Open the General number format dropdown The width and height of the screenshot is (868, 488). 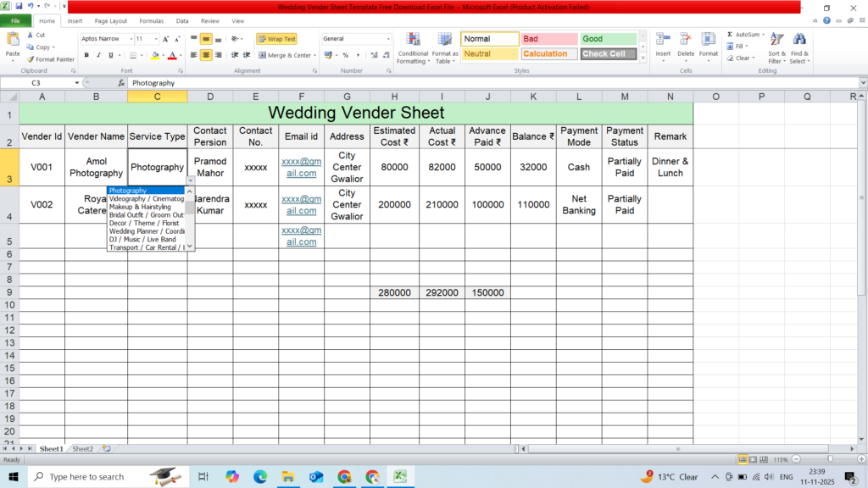[388, 39]
